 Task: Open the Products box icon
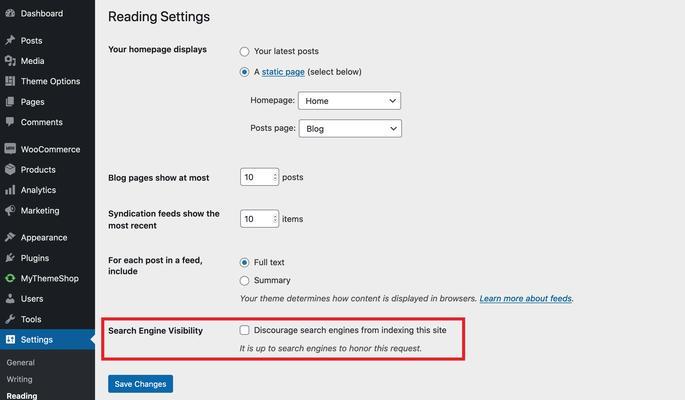pyautogui.click(x=10, y=169)
